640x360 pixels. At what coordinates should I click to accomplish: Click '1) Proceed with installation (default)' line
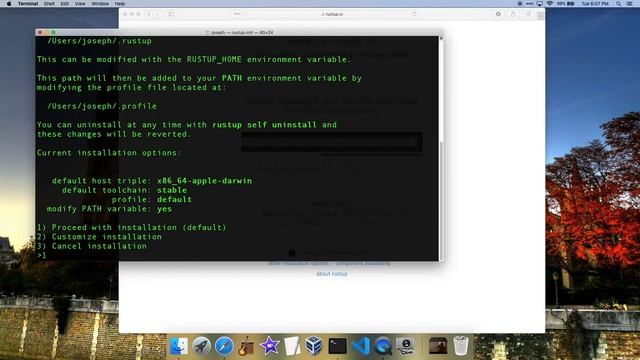pos(131,227)
